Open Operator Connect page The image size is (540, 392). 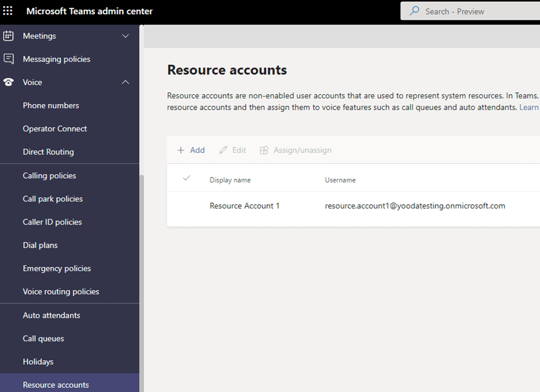[x=55, y=129]
